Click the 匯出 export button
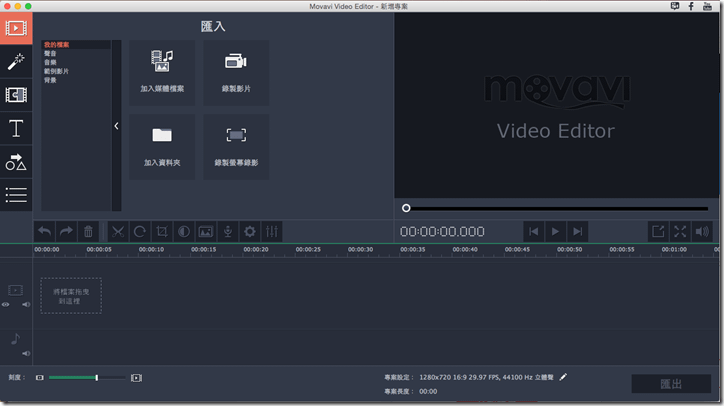This screenshot has width=724, height=406. point(671,384)
